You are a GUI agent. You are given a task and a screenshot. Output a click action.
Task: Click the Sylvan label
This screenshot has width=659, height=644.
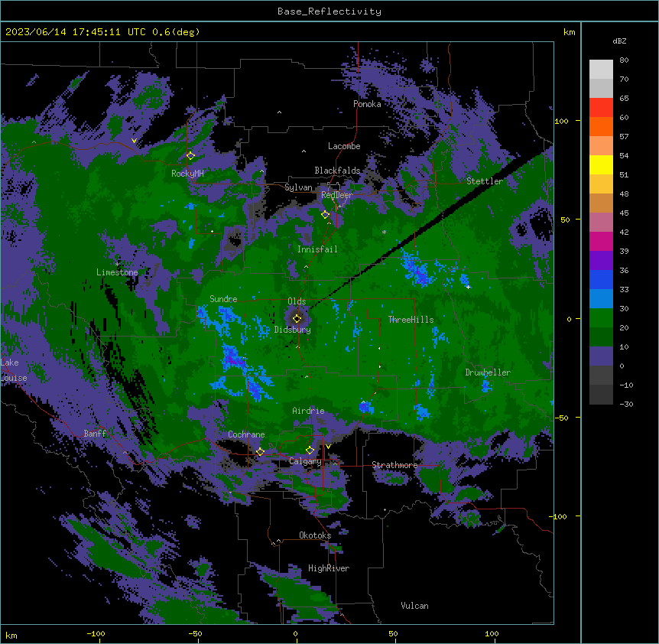pos(298,187)
